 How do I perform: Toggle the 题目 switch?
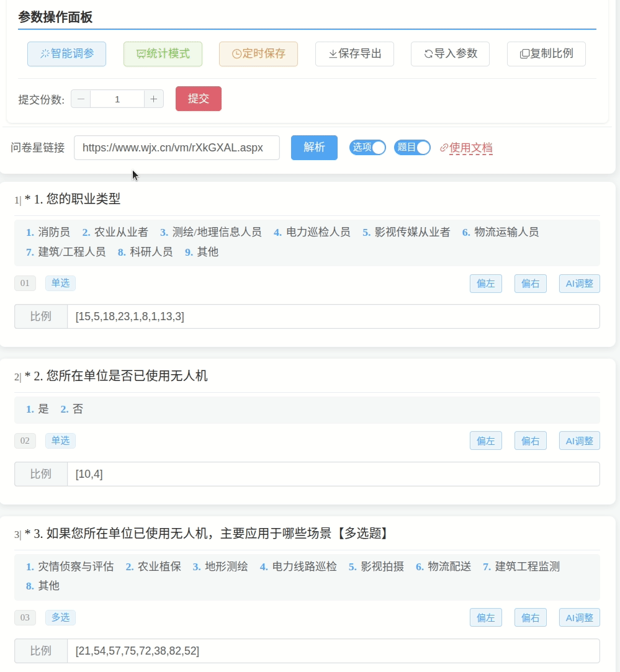pos(413,148)
